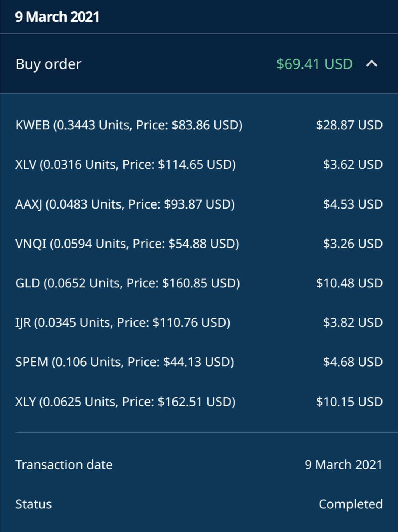Select the XLV 0.0316 Units row
The image size is (398, 532).
[199, 165]
